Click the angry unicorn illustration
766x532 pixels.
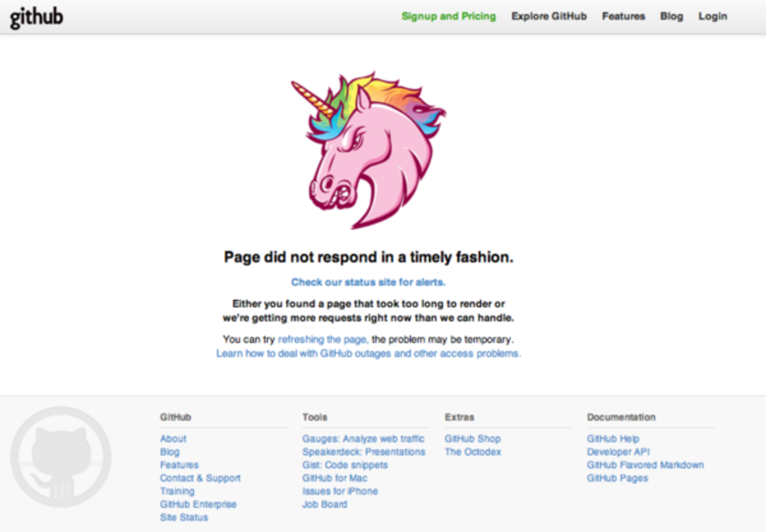click(368, 150)
